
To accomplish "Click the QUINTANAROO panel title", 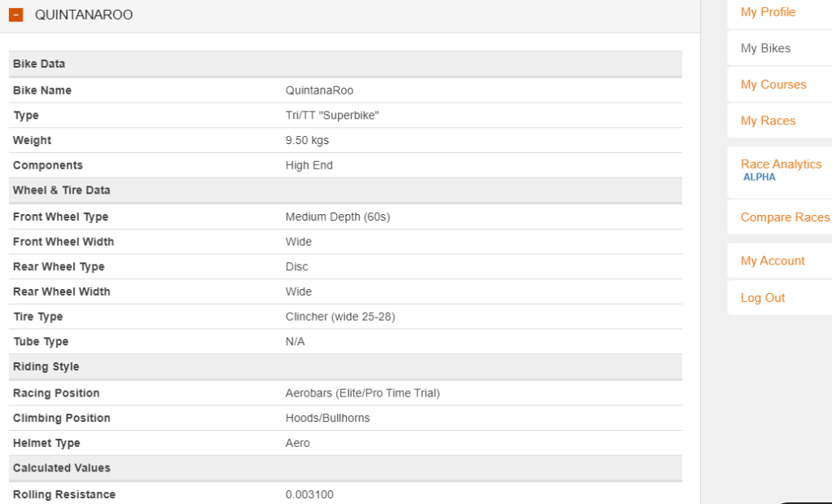I will [84, 15].
